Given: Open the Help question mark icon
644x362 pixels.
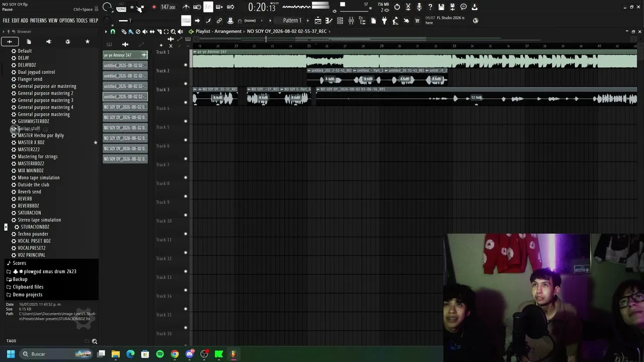Looking at the screenshot, I should [430, 7].
